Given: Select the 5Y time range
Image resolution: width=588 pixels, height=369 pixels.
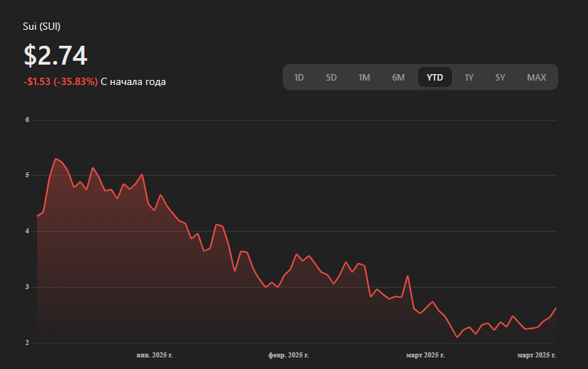Looking at the screenshot, I should (x=500, y=78).
